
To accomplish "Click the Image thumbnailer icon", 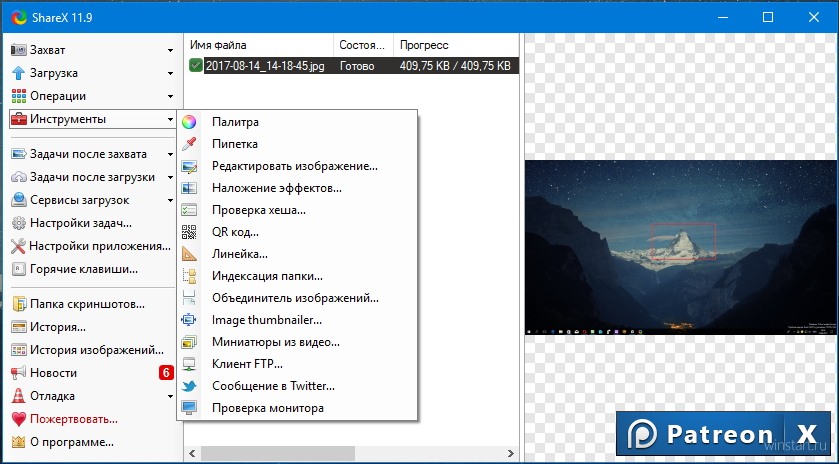I will coord(189,320).
